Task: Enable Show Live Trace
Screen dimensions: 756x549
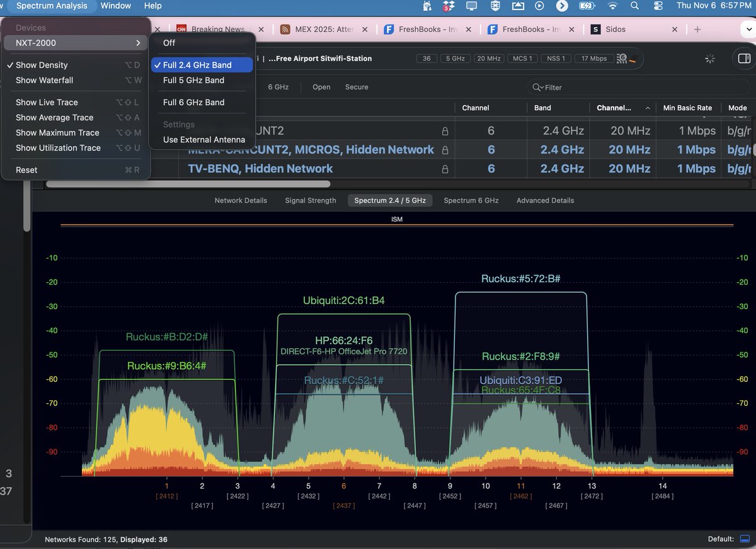Action: click(x=76, y=102)
